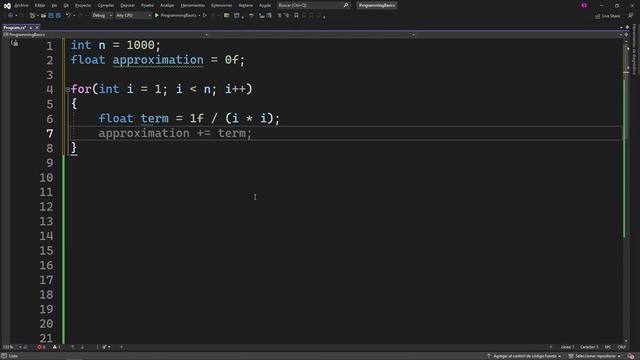Click the vertical editor scrollbar
This screenshot has height=360, width=640.
[626, 190]
